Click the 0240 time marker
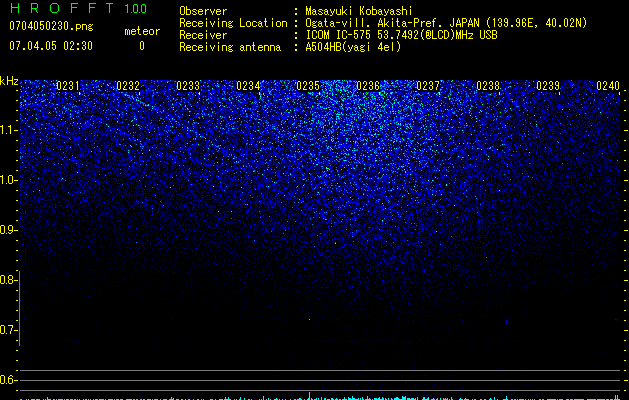This screenshot has width=629, height=400. click(x=608, y=86)
